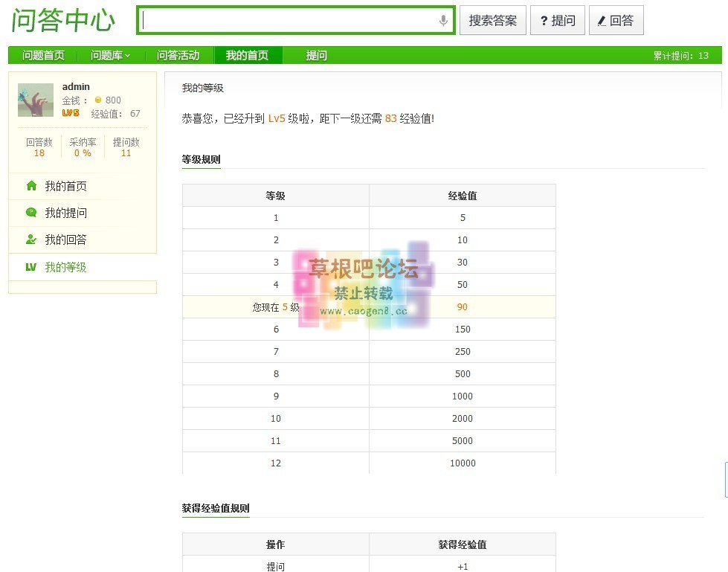The height and width of the screenshot is (572, 728).
Task: Click the ? 提问 button at top
Action: pos(558,21)
